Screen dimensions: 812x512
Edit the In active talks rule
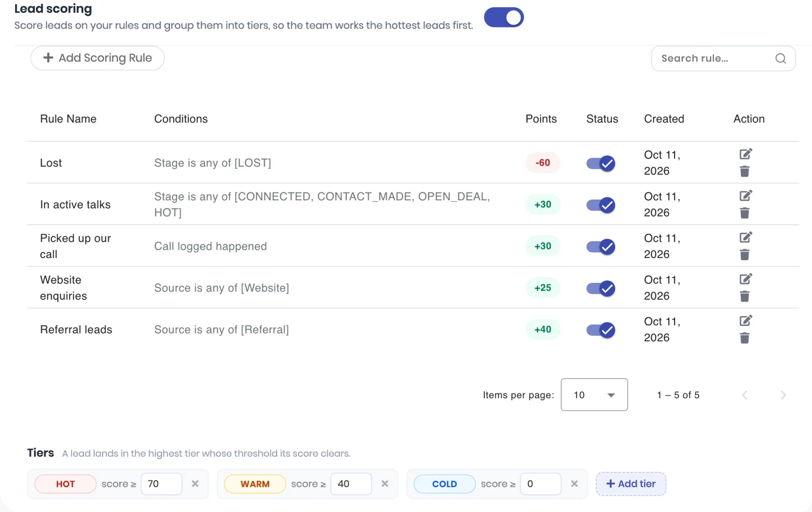click(x=746, y=196)
